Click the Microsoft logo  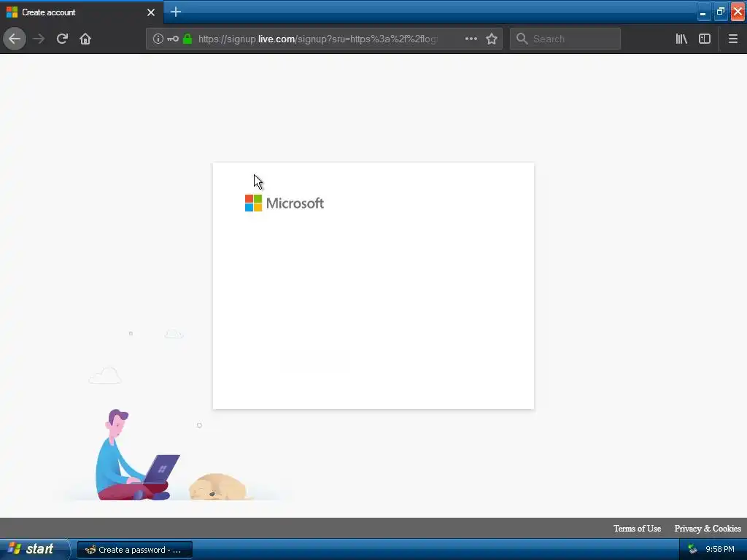(285, 203)
